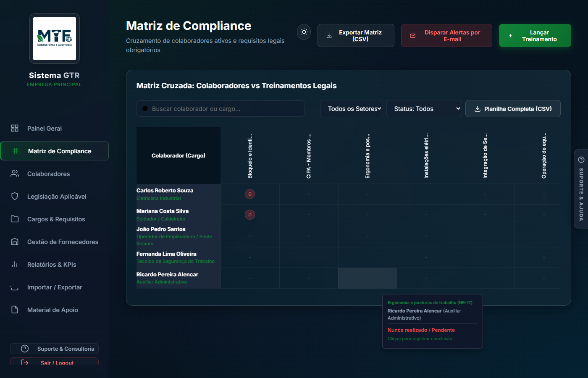
Task: Open Legislação Aplicável page
Action: click(x=55, y=196)
